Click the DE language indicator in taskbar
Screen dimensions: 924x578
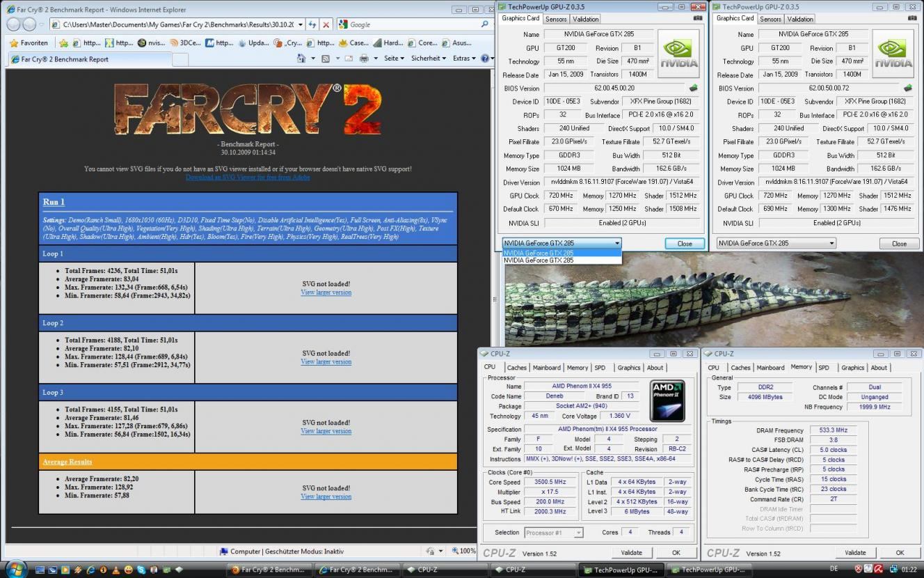(834, 569)
